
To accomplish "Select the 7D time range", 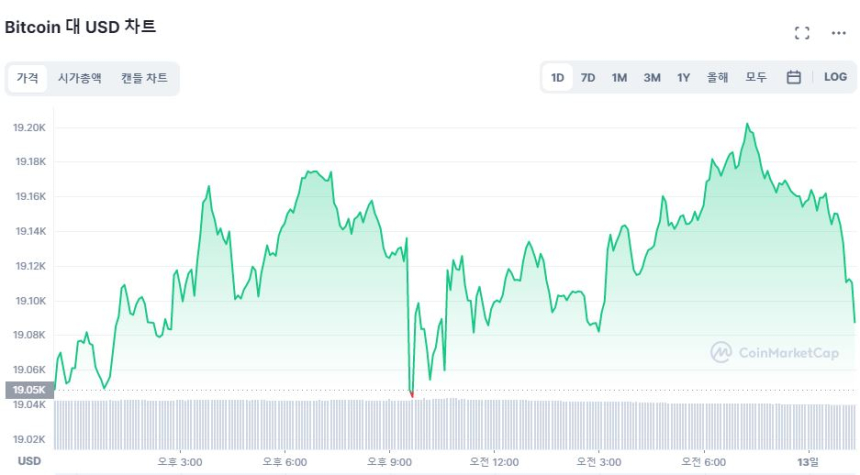I will (588, 77).
